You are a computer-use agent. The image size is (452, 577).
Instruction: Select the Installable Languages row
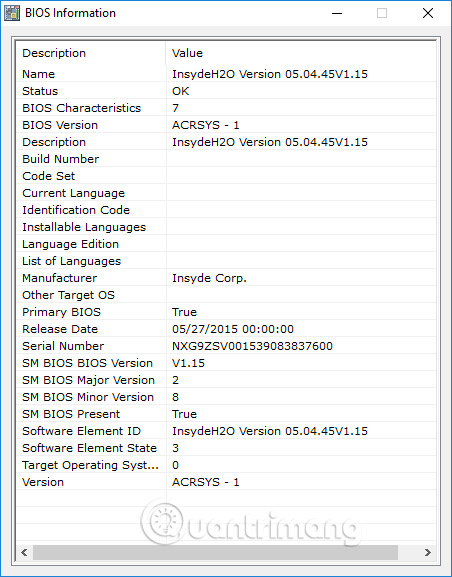point(226,227)
